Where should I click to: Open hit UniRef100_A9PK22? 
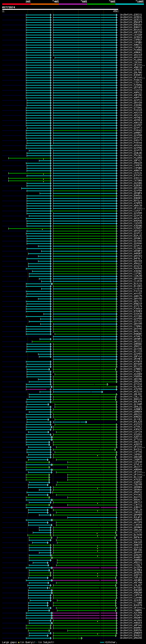[131, 93]
